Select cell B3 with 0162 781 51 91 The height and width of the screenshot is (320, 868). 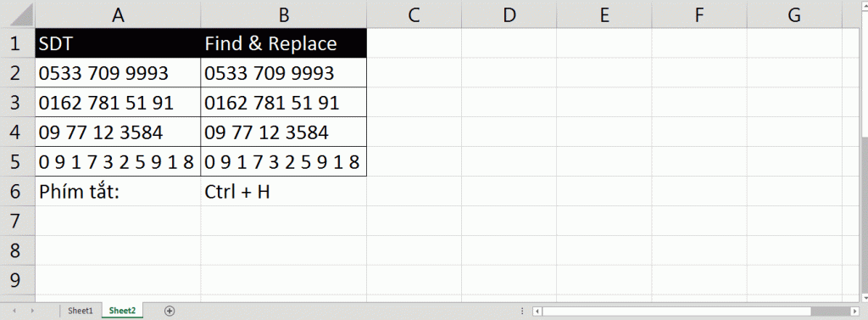pyautogui.click(x=283, y=103)
